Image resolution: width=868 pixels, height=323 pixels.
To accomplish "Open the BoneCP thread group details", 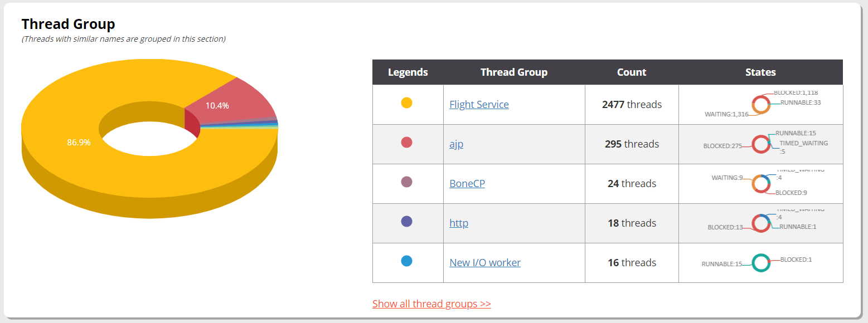I will (x=467, y=183).
